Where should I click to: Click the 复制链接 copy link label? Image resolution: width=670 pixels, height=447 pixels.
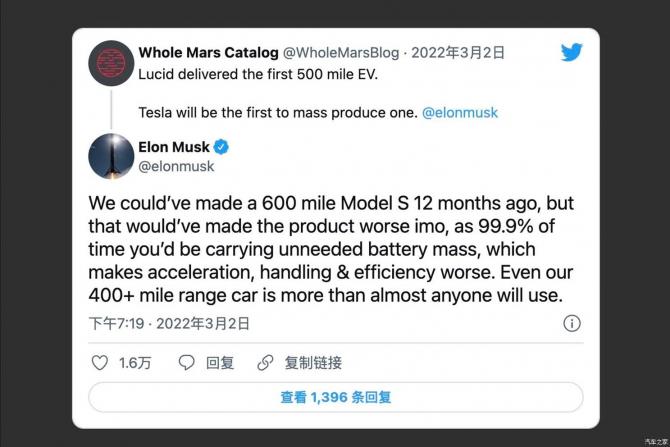pyautogui.click(x=313, y=362)
